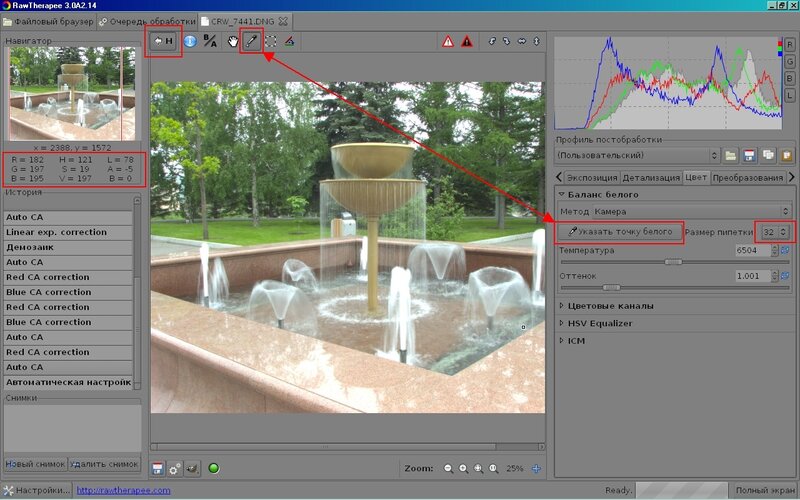Image resolution: width=800 pixels, height=500 pixels.
Task: Switch to the Преобразования tab
Action: tap(747, 178)
